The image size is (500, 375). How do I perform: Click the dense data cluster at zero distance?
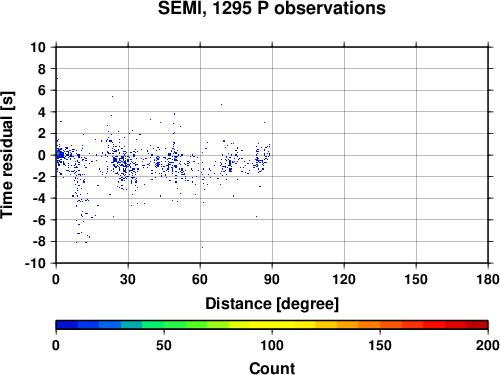[59, 154]
